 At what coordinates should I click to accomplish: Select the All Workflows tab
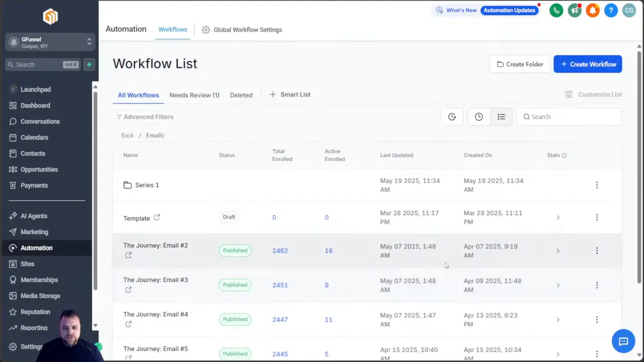[x=138, y=95]
